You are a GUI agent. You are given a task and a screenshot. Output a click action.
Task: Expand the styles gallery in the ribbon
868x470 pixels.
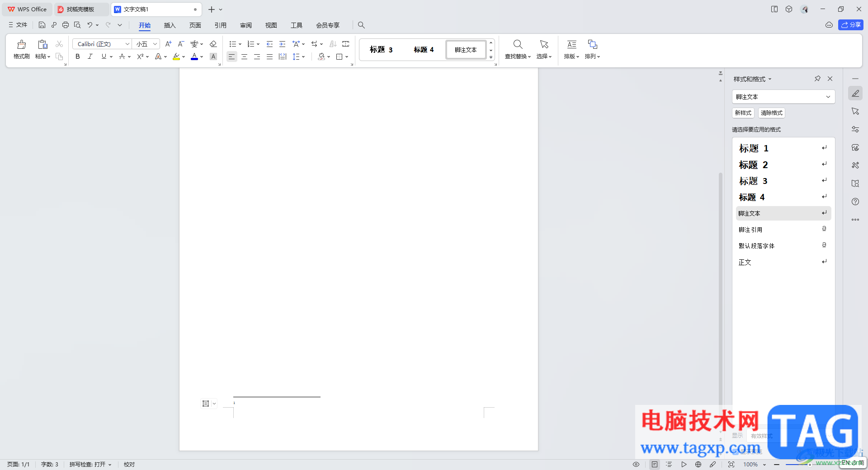click(491, 57)
